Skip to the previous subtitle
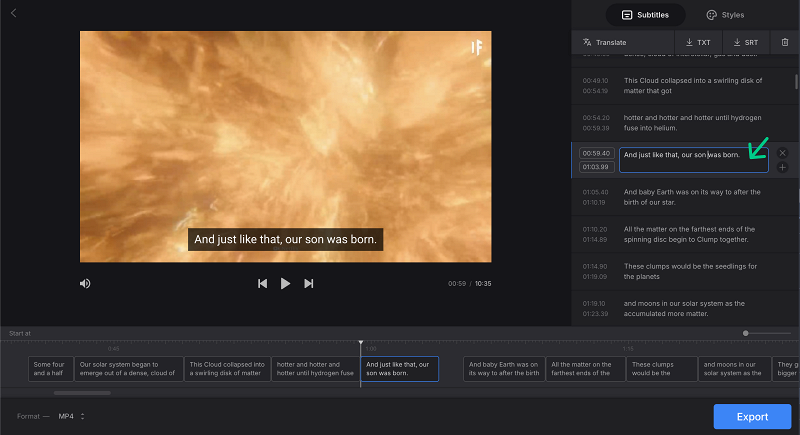 (262, 284)
